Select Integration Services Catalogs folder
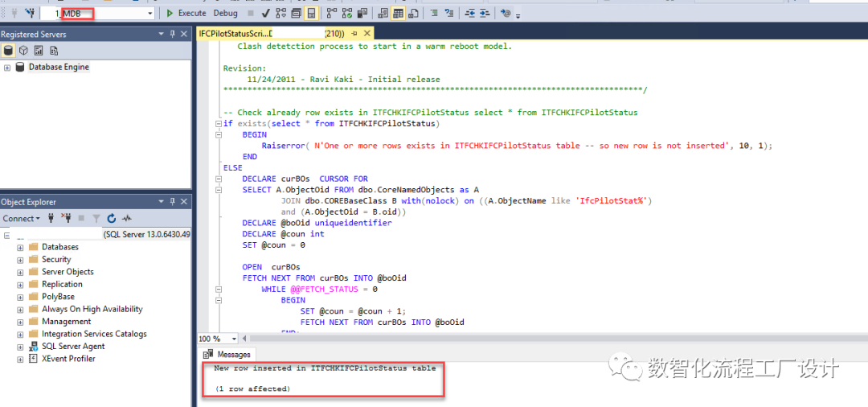 (x=94, y=334)
